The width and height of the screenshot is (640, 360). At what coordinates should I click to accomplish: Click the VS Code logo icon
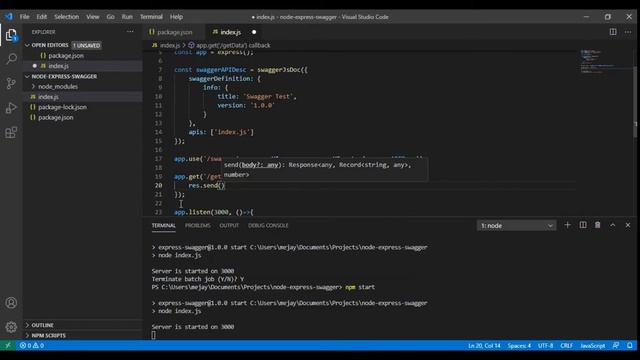tap(9, 17)
